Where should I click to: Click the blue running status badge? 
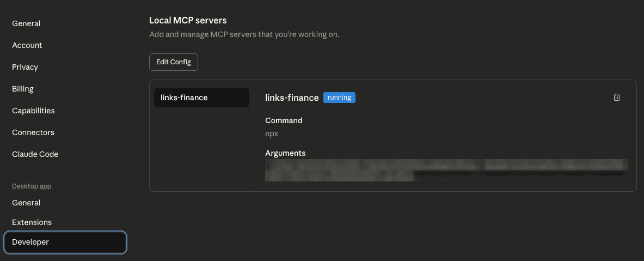coord(339,98)
